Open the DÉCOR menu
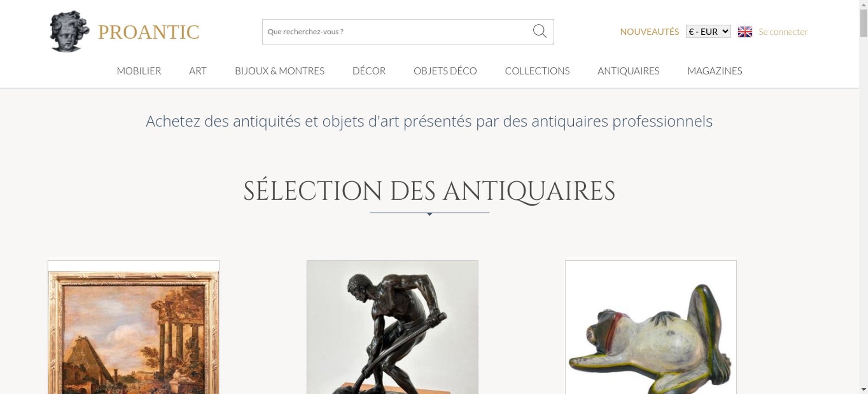868x394 pixels. pos(369,71)
